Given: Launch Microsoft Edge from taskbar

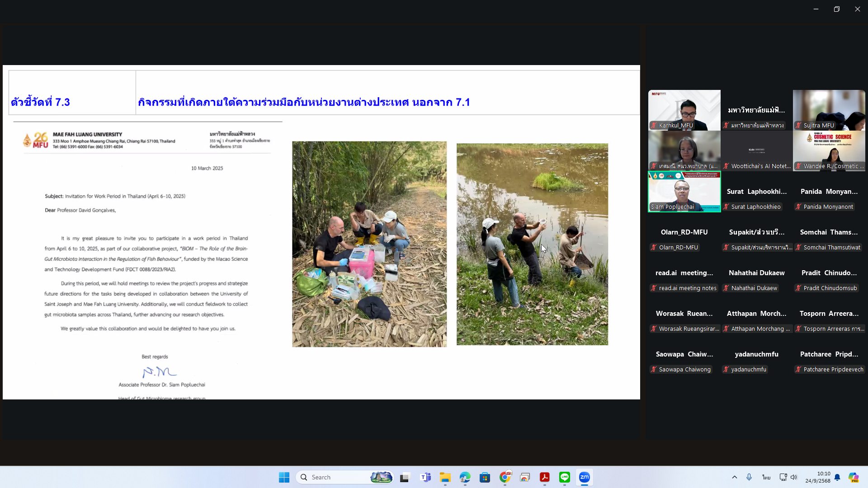Looking at the screenshot, I should click(x=465, y=477).
